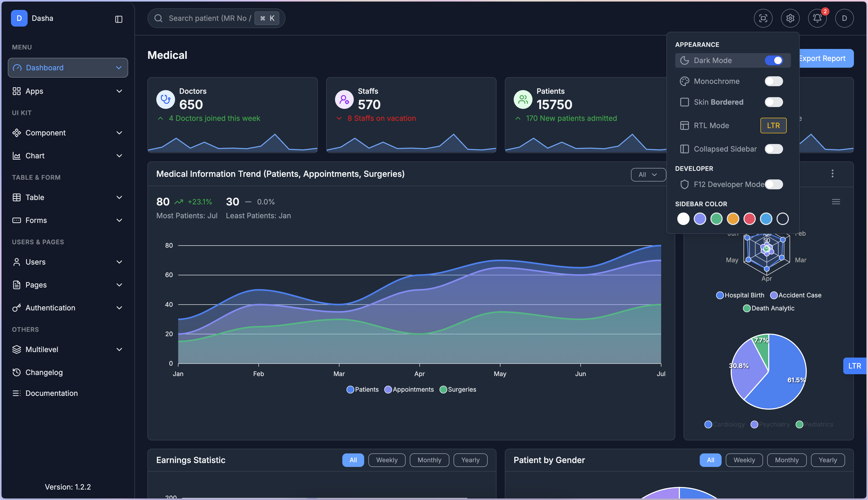This screenshot has width=868, height=500.
Task: Enable the Collapsed Sidebar toggle
Action: tap(773, 149)
